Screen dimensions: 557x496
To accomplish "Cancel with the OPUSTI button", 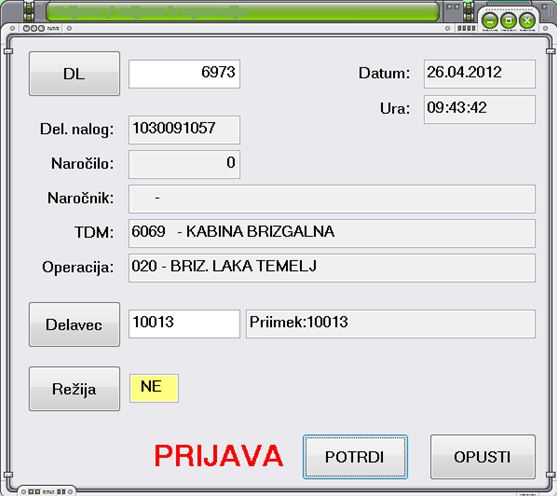I will coord(483,457).
